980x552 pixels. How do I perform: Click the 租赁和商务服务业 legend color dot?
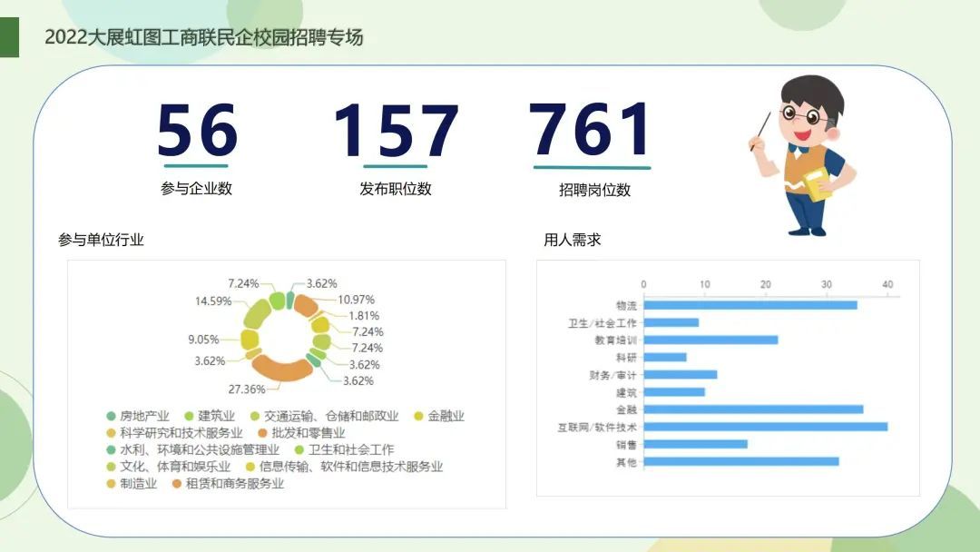[177, 483]
